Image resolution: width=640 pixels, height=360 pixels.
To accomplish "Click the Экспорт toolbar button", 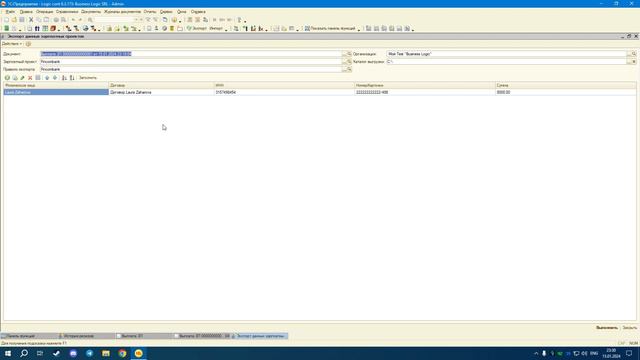I will click(197, 29).
